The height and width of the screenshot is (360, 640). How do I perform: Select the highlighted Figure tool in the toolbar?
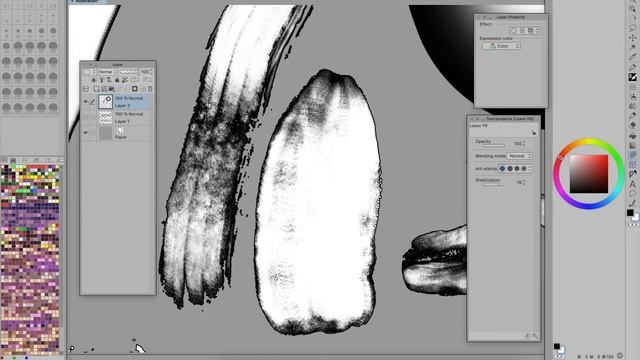click(x=632, y=155)
